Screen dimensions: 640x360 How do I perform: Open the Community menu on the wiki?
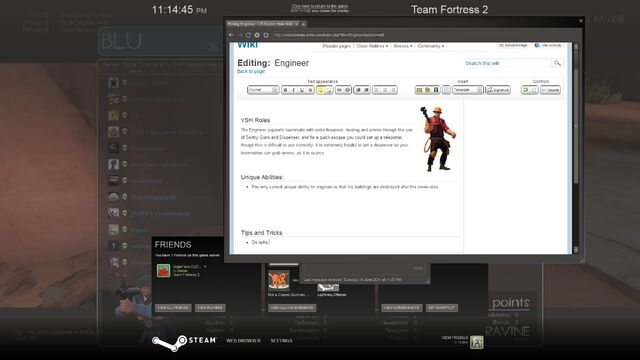[x=431, y=46]
